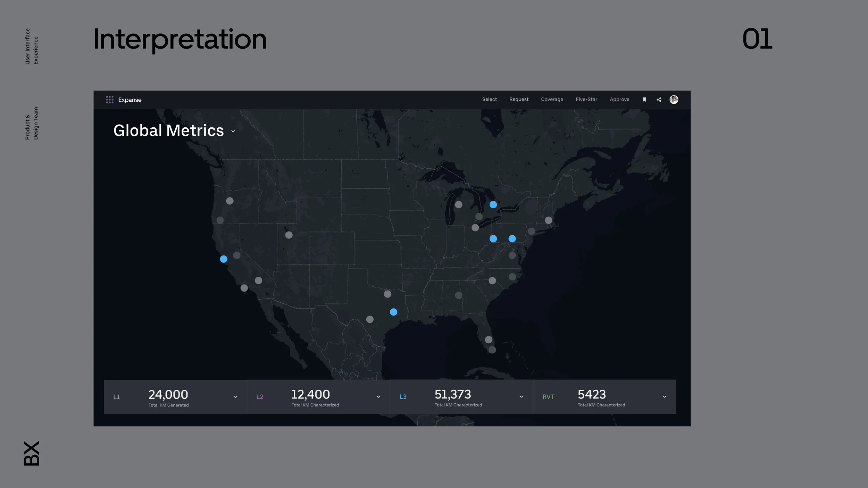Expand the L1 Total KM Generated chevron
868x488 pixels.
click(235, 397)
